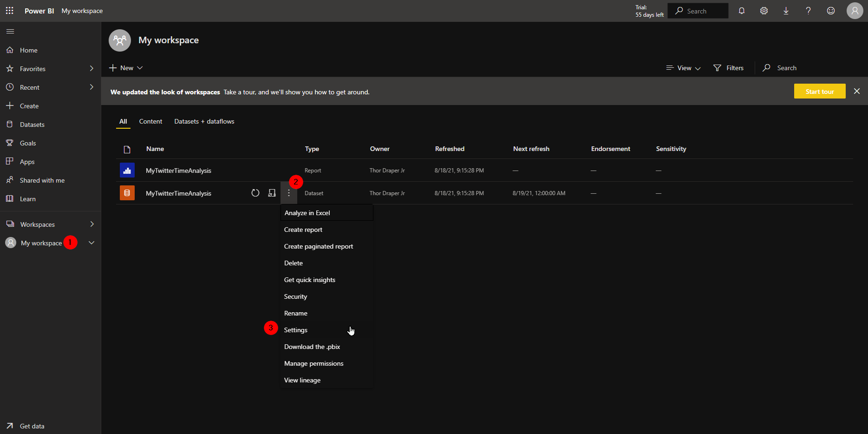Screen dimensions: 868x434
Task: Expand the Favorites flyout
Action: 91,68
